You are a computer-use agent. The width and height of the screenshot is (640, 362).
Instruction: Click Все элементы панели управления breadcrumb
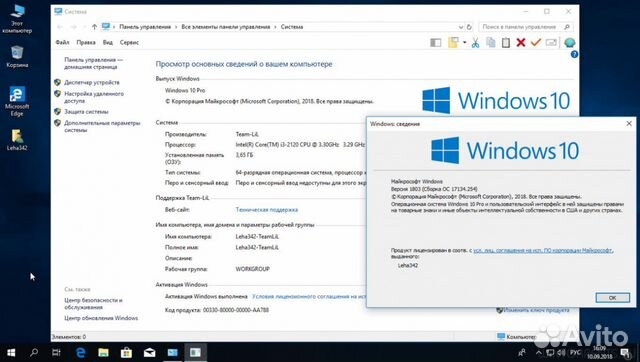[226, 27]
